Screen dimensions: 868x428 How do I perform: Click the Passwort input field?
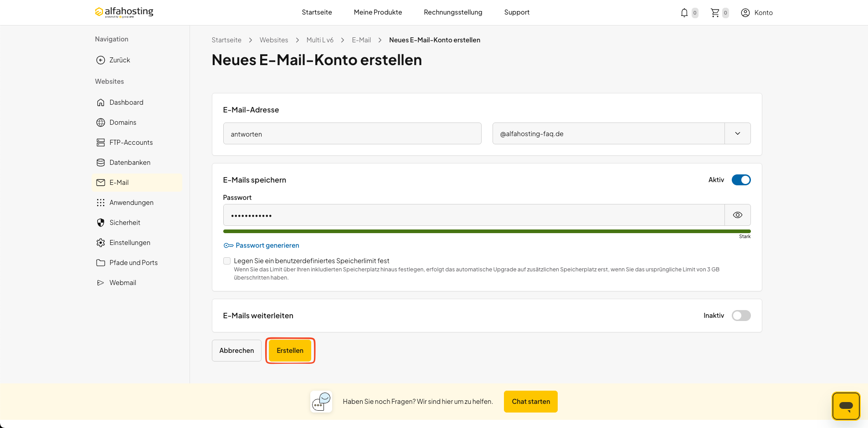click(x=474, y=215)
